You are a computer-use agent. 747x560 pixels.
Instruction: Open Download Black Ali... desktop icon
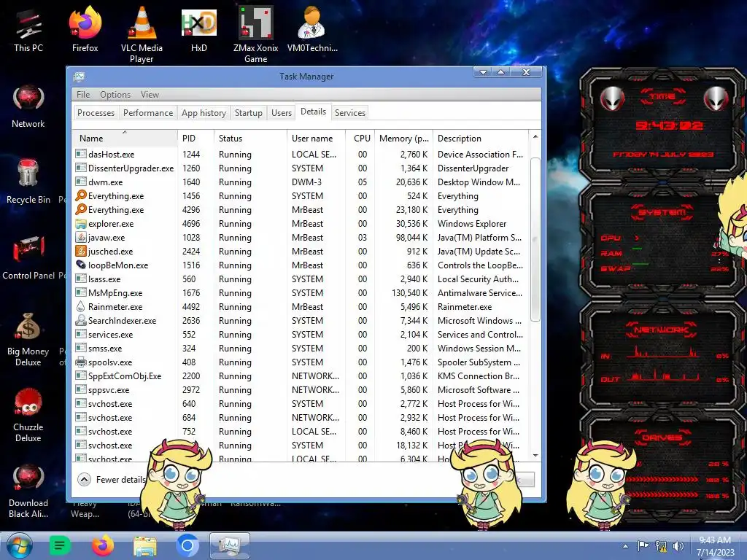(28, 491)
